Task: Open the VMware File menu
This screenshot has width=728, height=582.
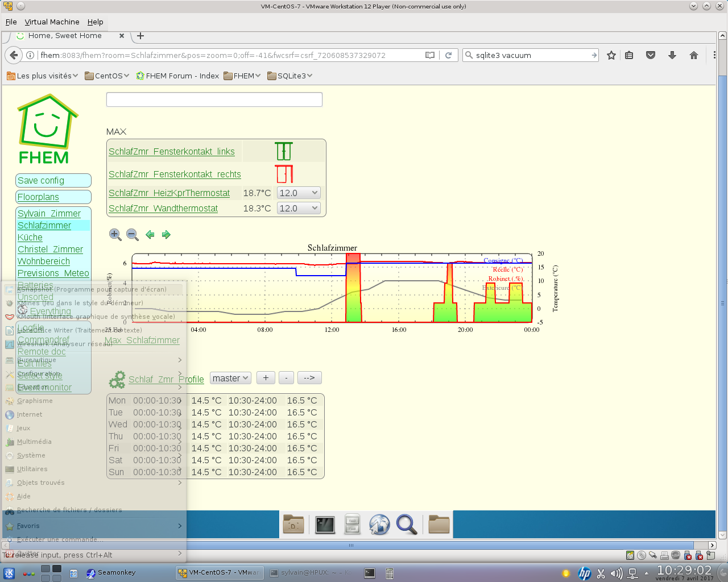Action: (x=11, y=22)
